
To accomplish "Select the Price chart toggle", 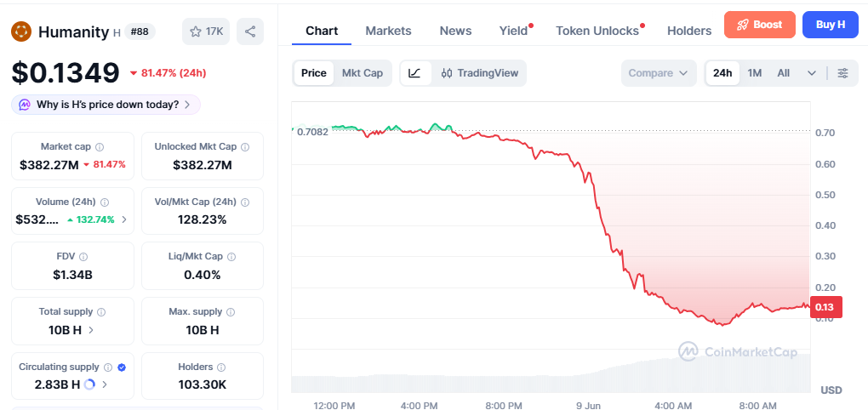I will pyautogui.click(x=314, y=73).
